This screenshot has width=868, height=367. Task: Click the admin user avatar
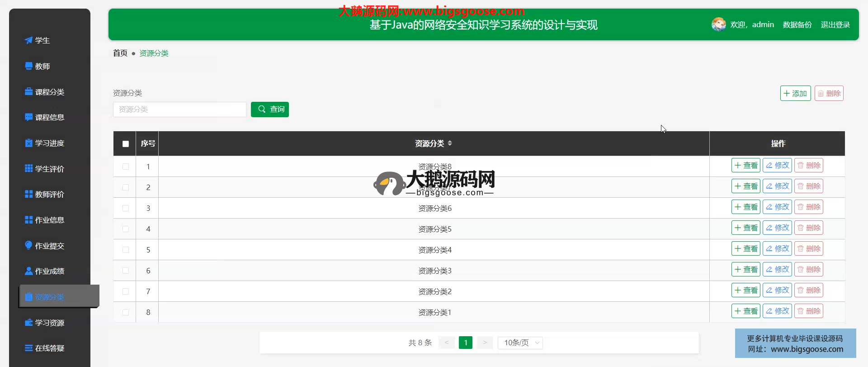click(x=718, y=24)
